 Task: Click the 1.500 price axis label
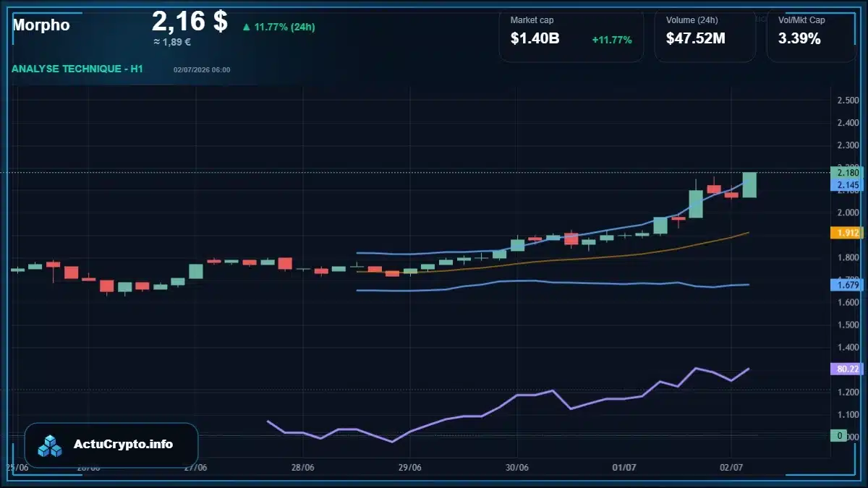point(848,325)
